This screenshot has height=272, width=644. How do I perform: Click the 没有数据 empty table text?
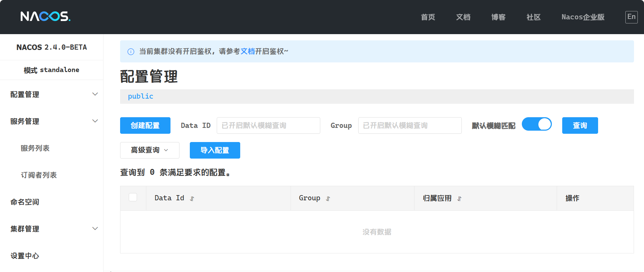tap(377, 232)
